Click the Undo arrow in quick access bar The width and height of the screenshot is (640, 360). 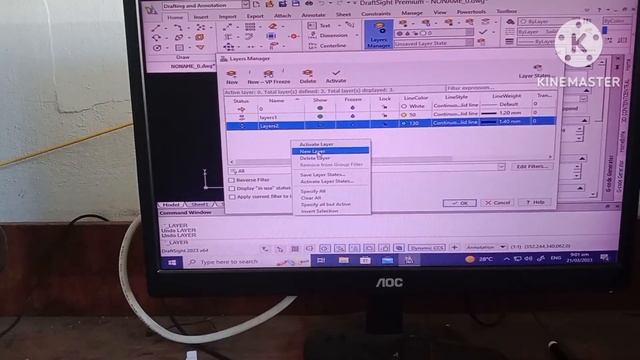point(322,4)
